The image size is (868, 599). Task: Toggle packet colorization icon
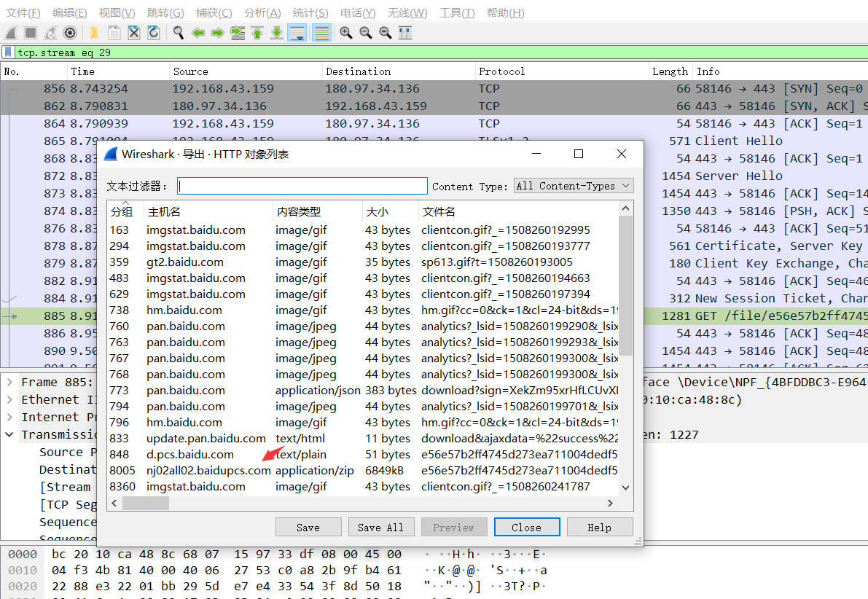pyautogui.click(x=321, y=34)
